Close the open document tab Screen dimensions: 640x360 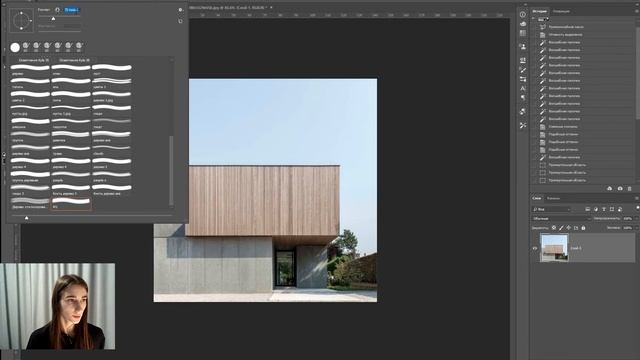coord(271,7)
